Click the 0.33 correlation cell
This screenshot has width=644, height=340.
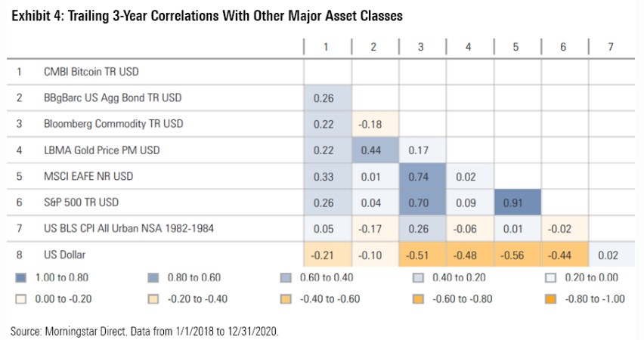click(326, 176)
